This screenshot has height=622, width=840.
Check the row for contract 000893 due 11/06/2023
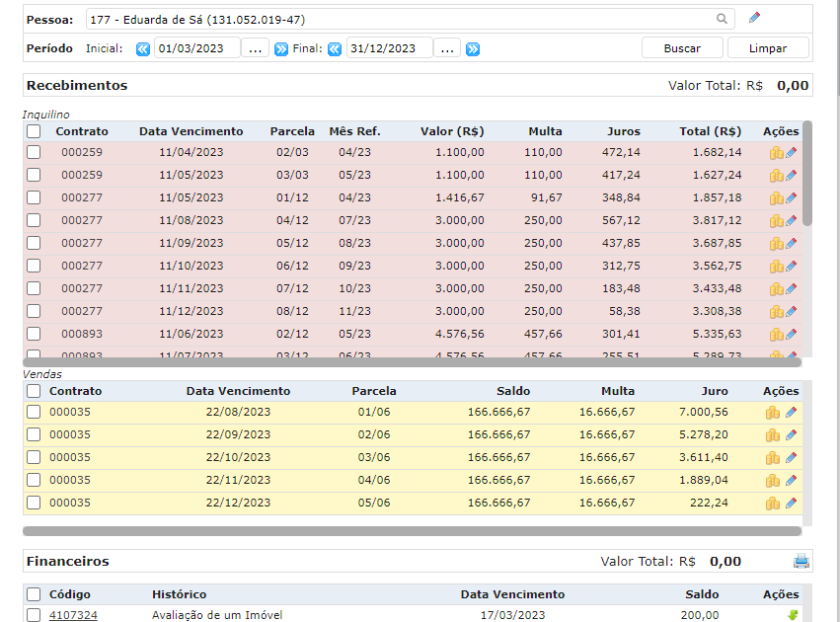point(34,334)
